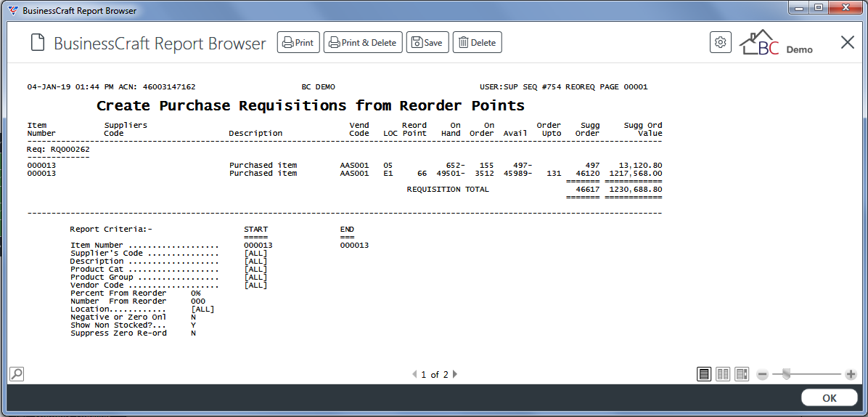This screenshot has height=417, width=868.
Task: Click the BC Demo house logo
Action: click(776, 43)
